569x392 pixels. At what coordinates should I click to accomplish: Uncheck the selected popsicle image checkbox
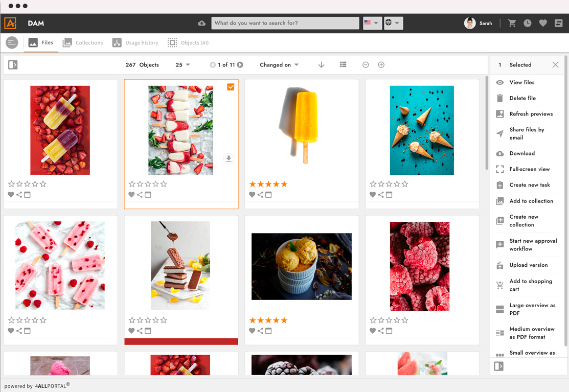pyautogui.click(x=231, y=87)
